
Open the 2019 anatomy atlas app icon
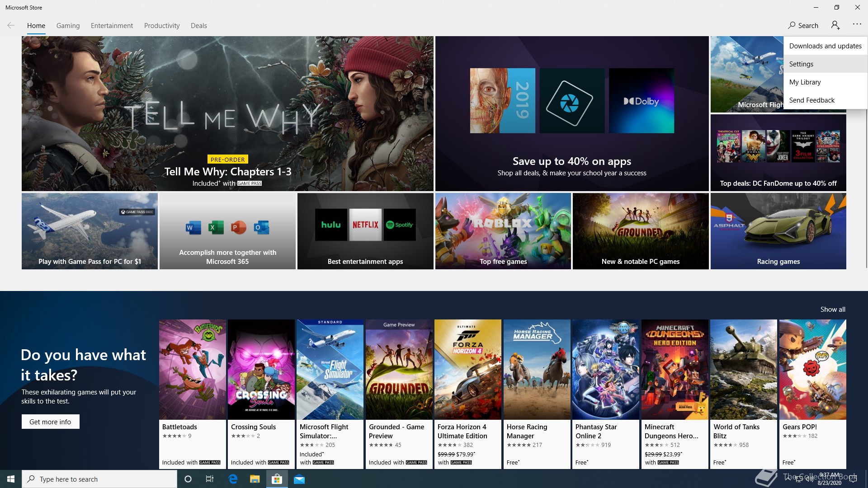click(x=502, y=101)
